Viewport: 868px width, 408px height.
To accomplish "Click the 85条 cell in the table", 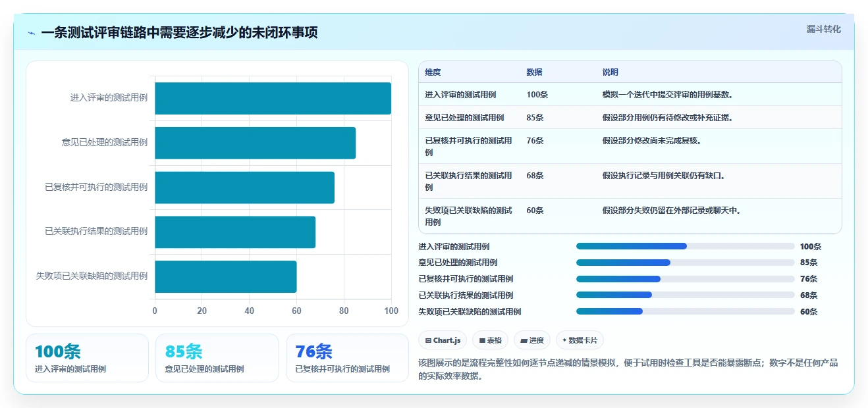I will [x=535, y=118].
